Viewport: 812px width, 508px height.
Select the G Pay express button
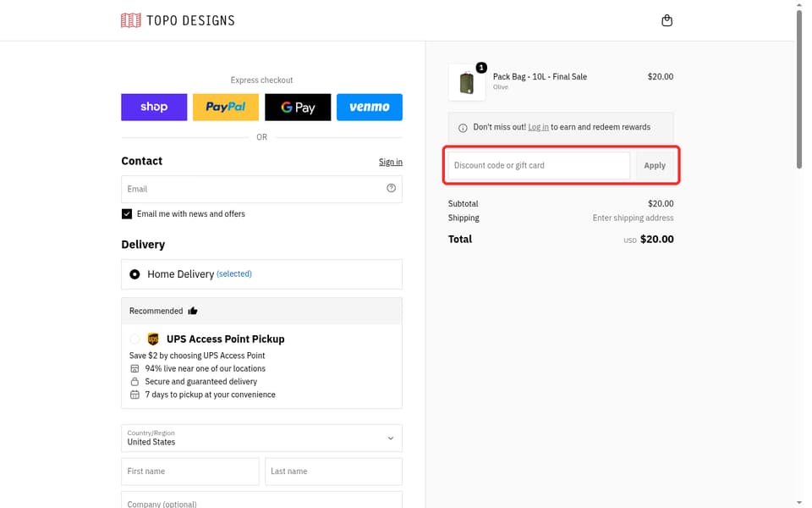[x=298, y=108]
